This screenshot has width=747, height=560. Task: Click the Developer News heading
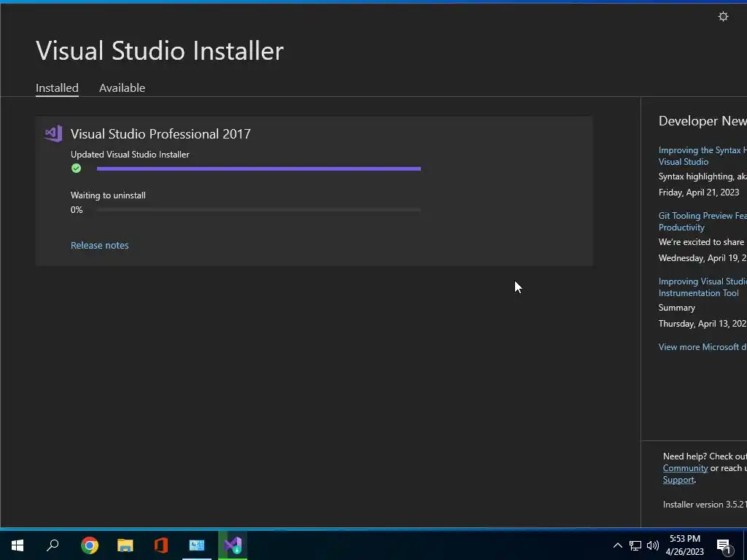point(703,121)
